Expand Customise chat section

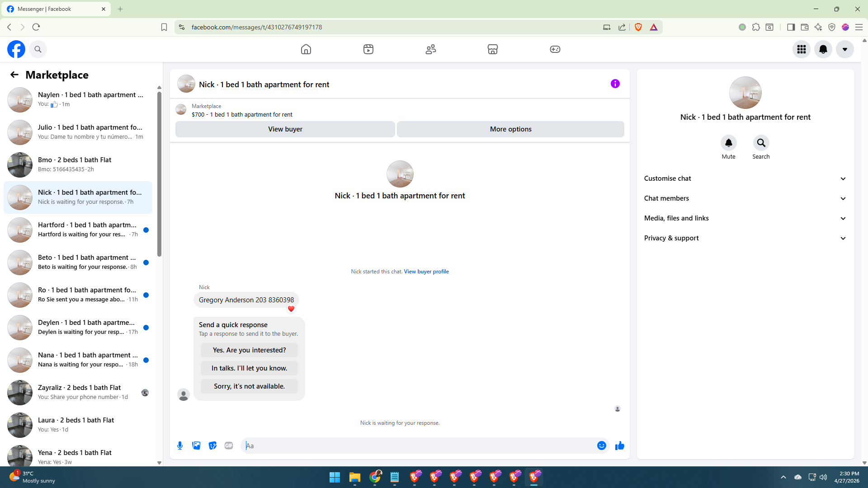pos(745,178)
